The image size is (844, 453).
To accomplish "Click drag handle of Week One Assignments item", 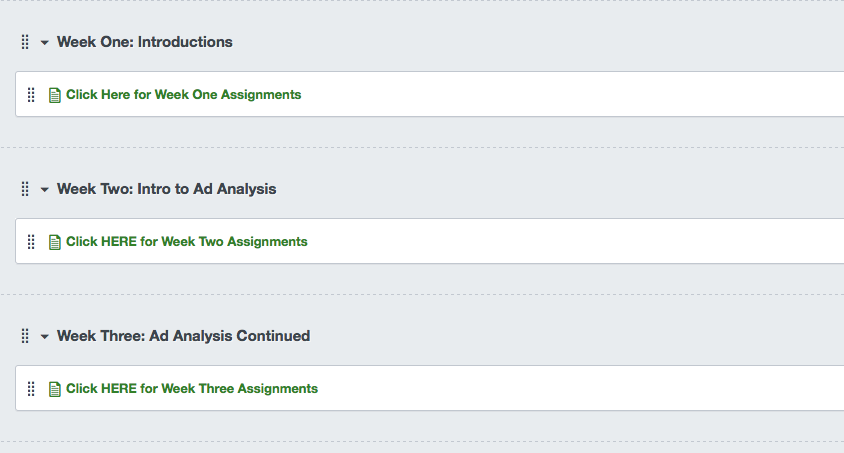I will [31, 95].
